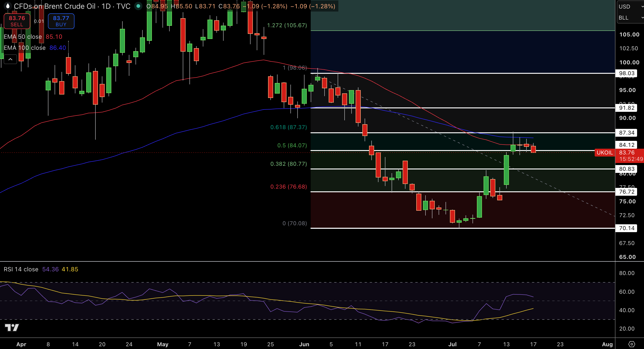The height and width of the screenshot is (349, 644).
Task: Click the 83.76 SELL button
Action: coord(17,21)
